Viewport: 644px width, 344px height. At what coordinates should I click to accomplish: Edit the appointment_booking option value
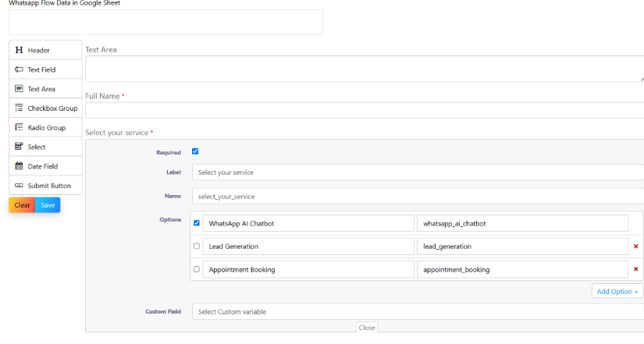522,269
